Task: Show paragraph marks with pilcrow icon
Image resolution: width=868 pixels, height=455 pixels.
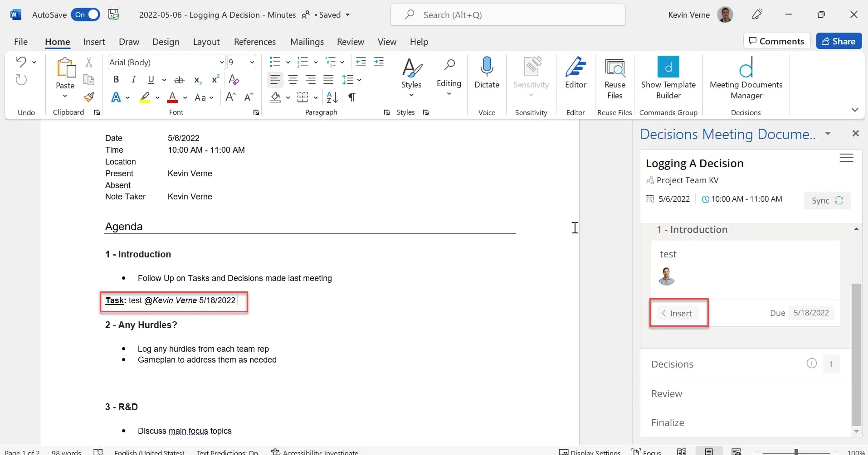Action: (351, 97)
